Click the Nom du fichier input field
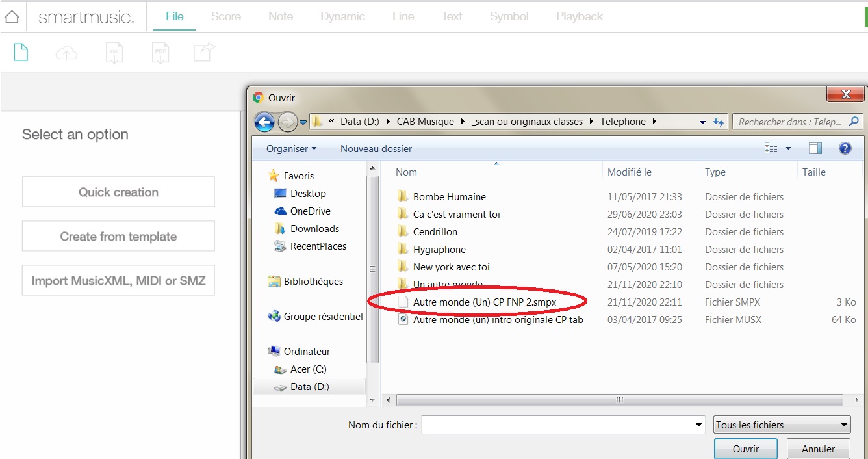The width and height of the screenshot is (868, 459). (x=559, y=425)
